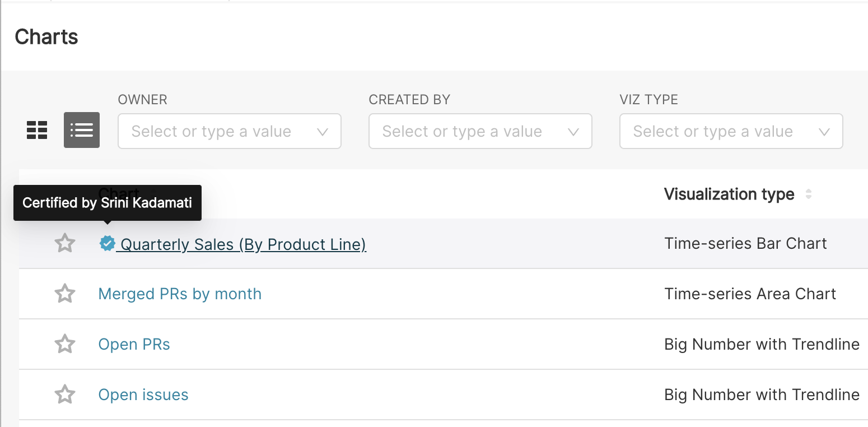This screenshot has width=868, height=427.
Task: Click the chevron on the Owner selector
Action: [323, 131]
